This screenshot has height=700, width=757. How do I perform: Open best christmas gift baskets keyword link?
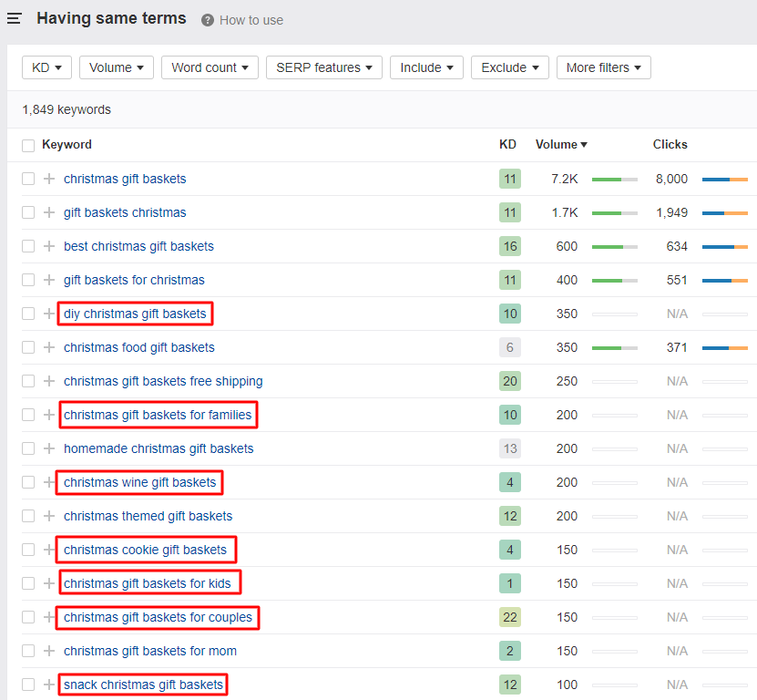point(138,246)
